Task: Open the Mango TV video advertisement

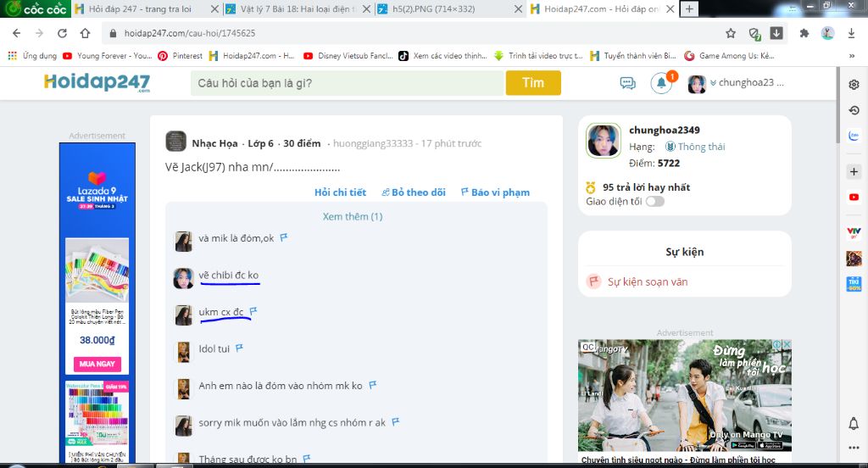Action: pos(685,395)
